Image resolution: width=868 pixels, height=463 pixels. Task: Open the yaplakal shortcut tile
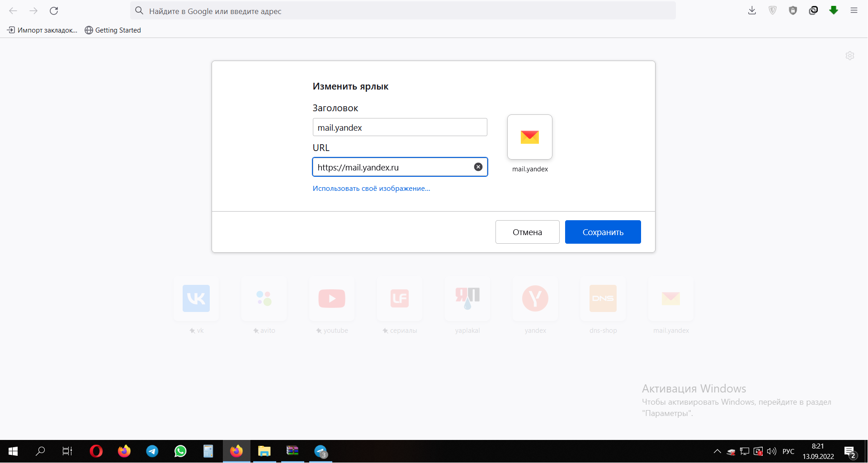click(467, 298)
